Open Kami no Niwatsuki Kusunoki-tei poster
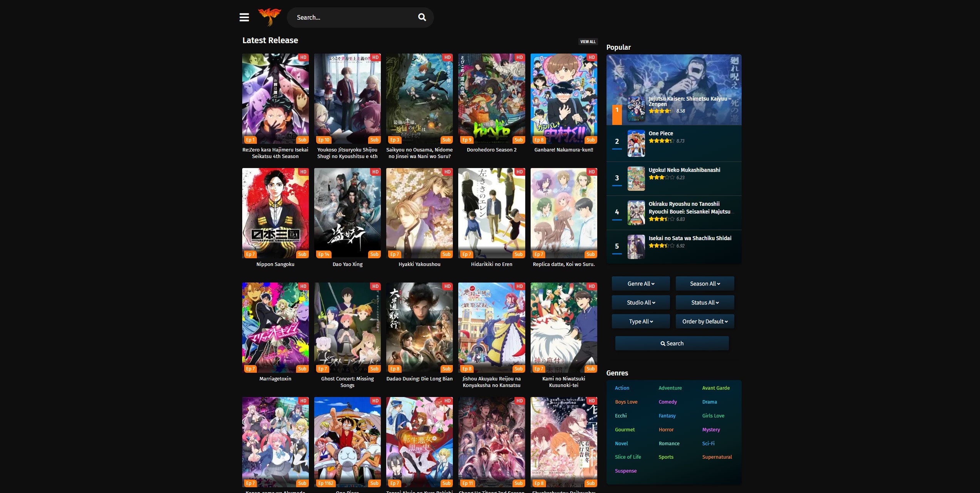Screen dimensions: 980x493 tap(564, 328)
